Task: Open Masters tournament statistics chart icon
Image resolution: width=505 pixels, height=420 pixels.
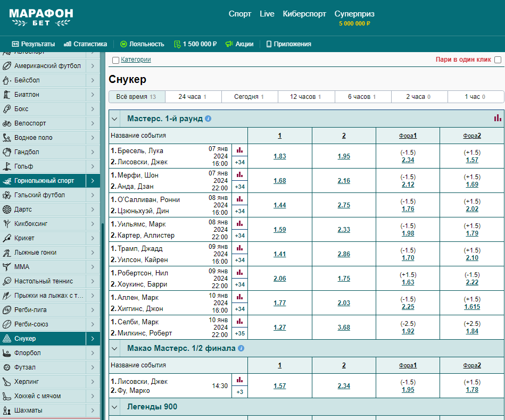Action: tap(498, 118)
